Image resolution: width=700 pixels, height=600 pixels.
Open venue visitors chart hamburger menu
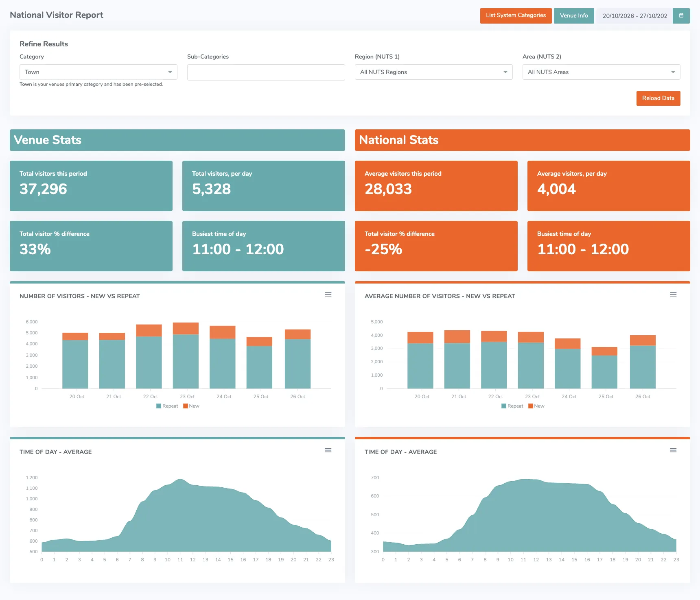[328, 295]
